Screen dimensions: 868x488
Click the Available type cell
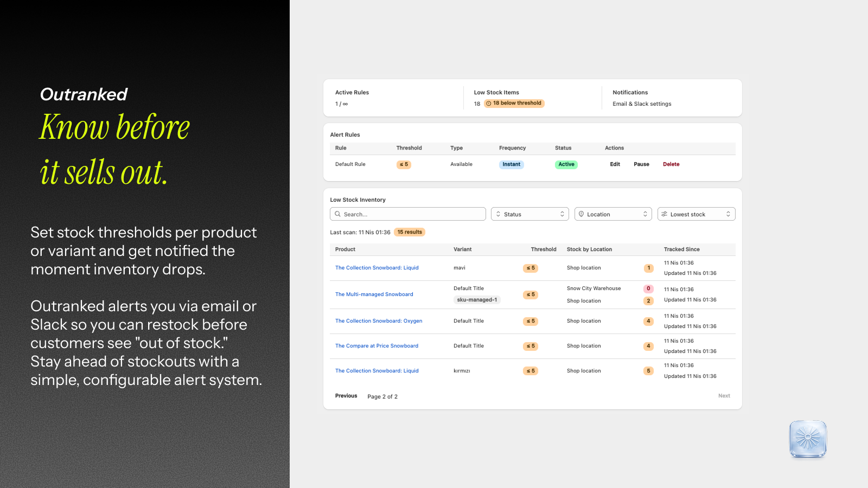click(461, 164)
